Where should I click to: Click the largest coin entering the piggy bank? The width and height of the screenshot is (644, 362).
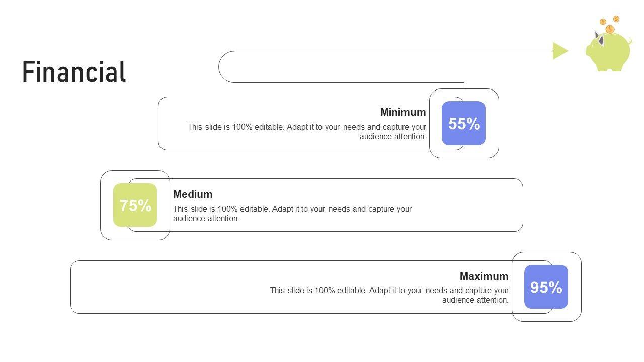(x=610, y=29)
